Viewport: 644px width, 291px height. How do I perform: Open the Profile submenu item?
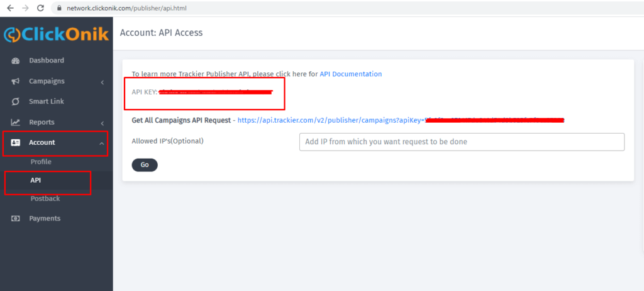41,162
